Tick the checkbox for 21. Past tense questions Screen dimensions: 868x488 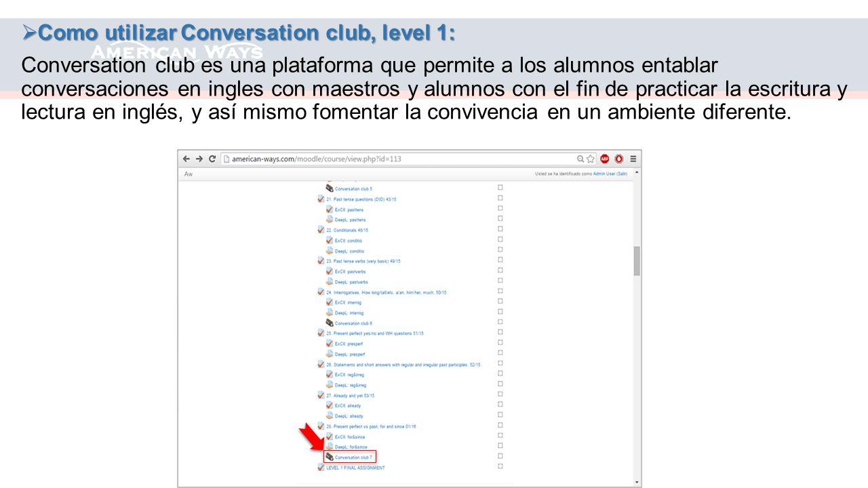click(x=500, y=198)
